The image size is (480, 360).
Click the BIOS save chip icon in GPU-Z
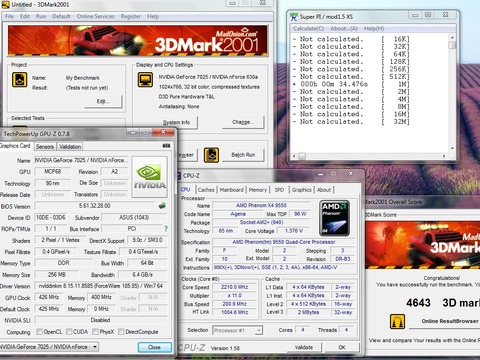tap(162, 206)
